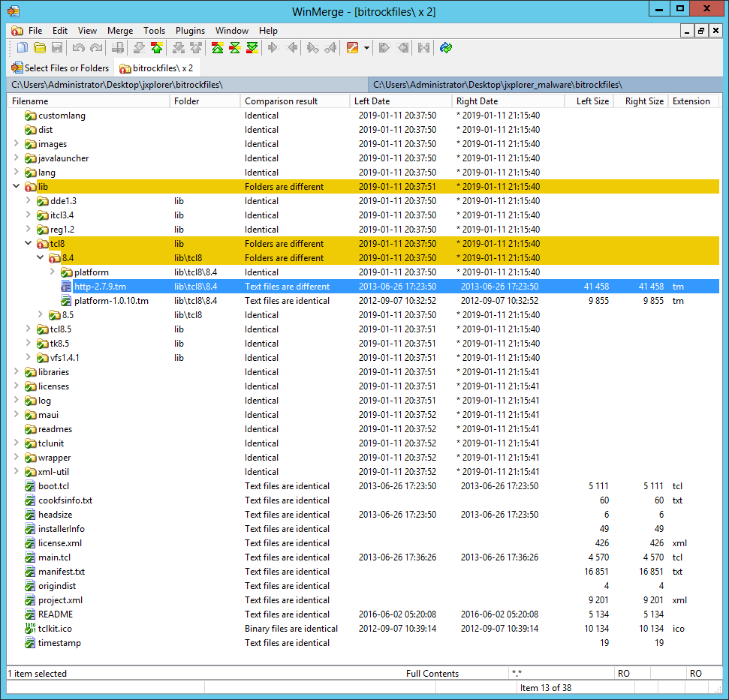Click the New document toolbar icon
This screenshot has width=729, height=700.
(x=22, y=48)
